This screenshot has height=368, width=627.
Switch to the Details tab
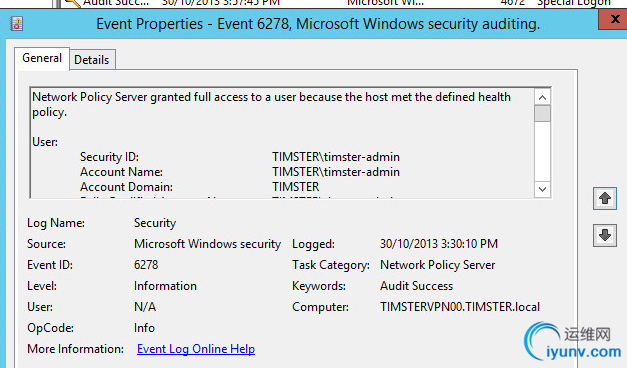coord(92,60)
